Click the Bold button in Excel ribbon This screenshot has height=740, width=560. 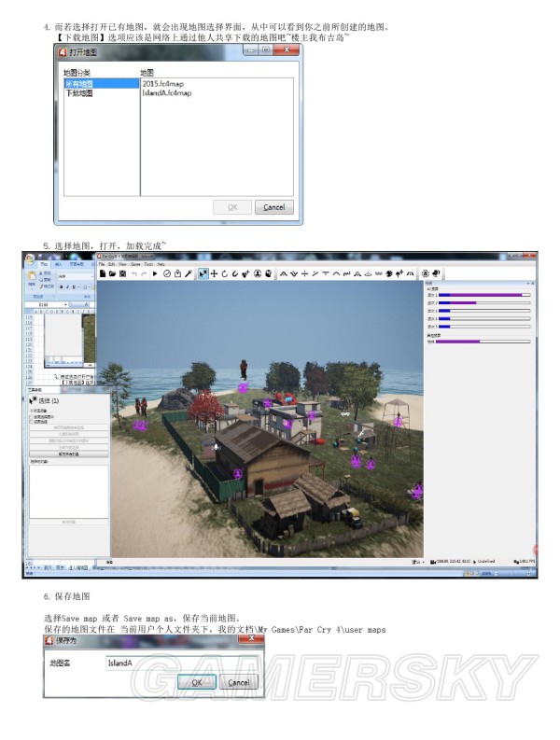click(61, 286)
